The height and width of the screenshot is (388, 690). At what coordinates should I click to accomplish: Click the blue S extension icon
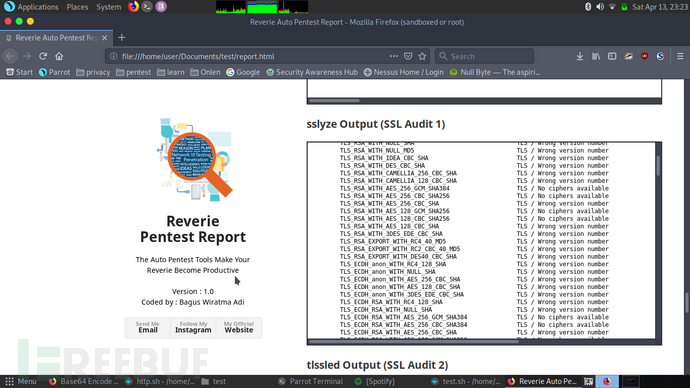[x=661, y=56]
